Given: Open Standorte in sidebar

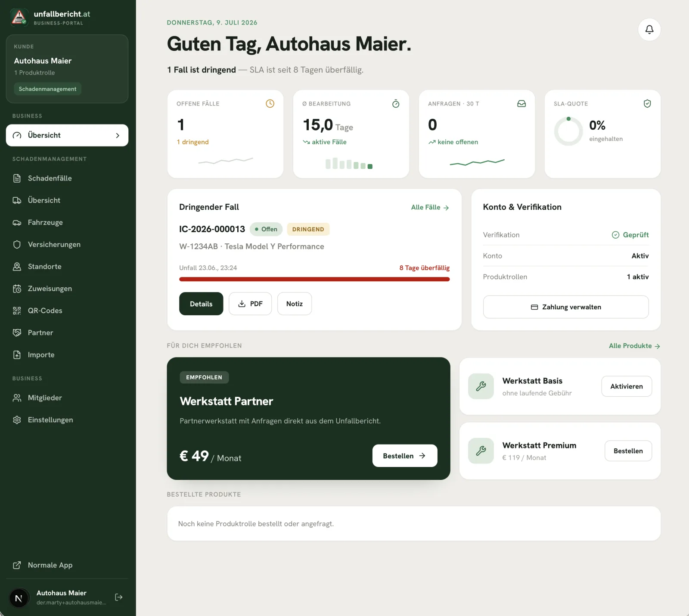Looking at the screenshot, I should click(x=67, y=267).
